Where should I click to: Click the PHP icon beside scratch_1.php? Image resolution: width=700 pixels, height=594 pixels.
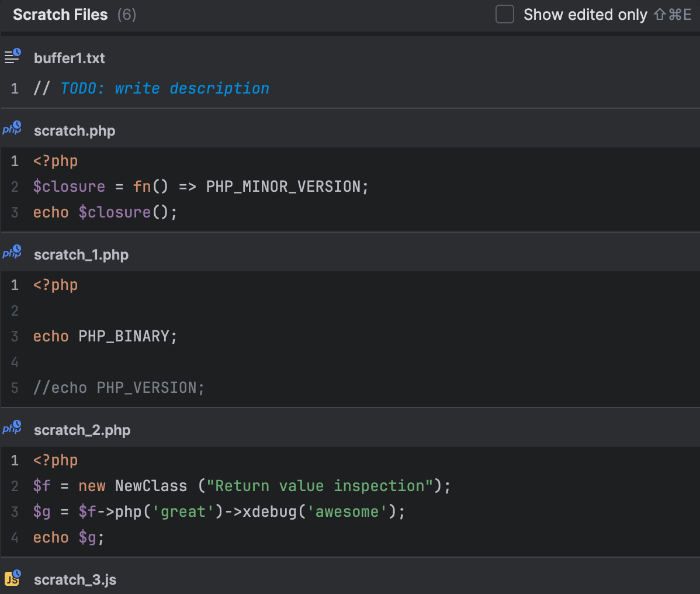coord(12,253)
